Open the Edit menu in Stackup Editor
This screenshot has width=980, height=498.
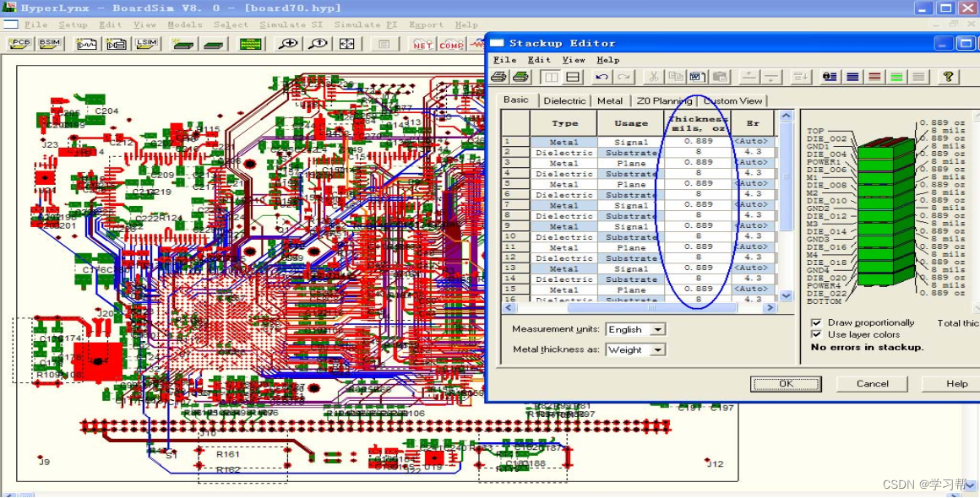[x=539, y=60]
